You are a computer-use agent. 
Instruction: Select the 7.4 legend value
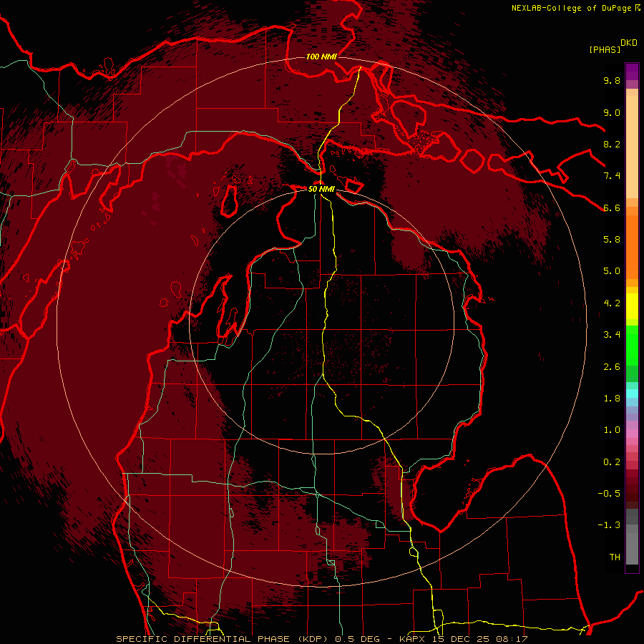pyautogui.click(x=612, y=176)
